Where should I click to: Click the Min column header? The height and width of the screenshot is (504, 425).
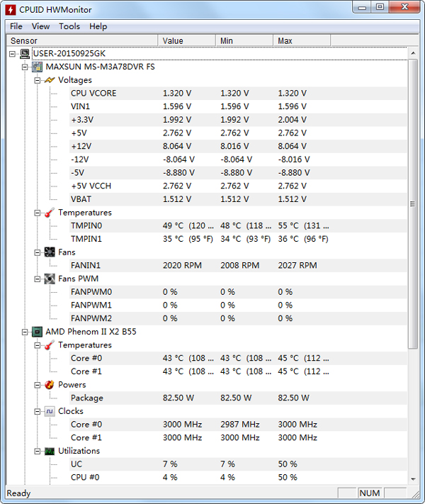(244, 41)
